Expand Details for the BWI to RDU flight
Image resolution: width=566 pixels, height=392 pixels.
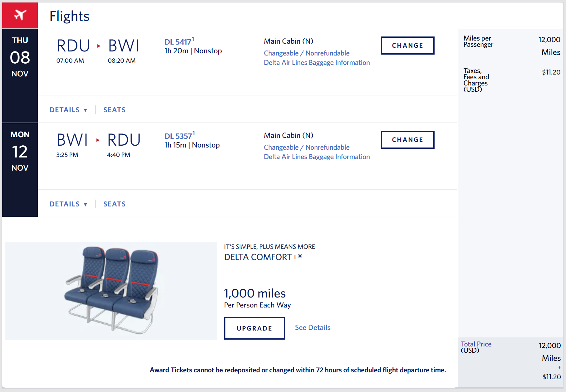[x=68, y=204]
